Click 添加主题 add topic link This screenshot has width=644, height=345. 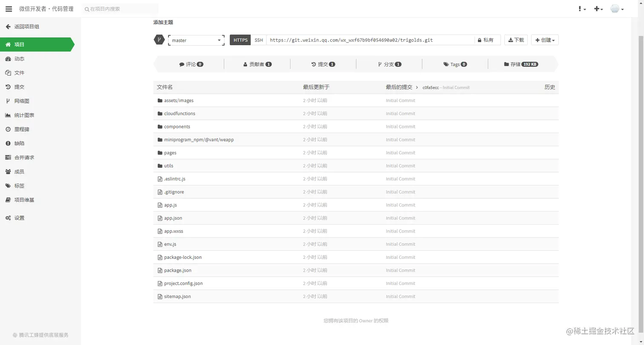tap(163, 22)
